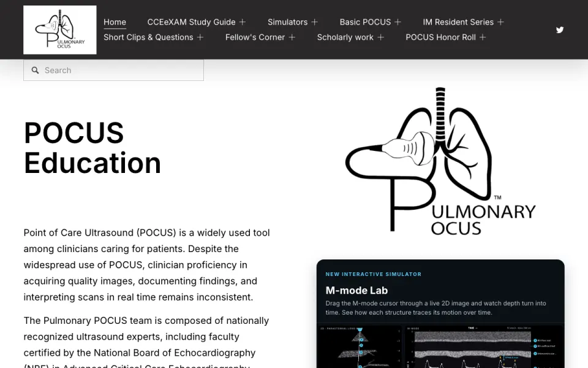Expand the POCUS Honor Roll plus
This screenshot has height=368, width=588.
click(482, 37)
